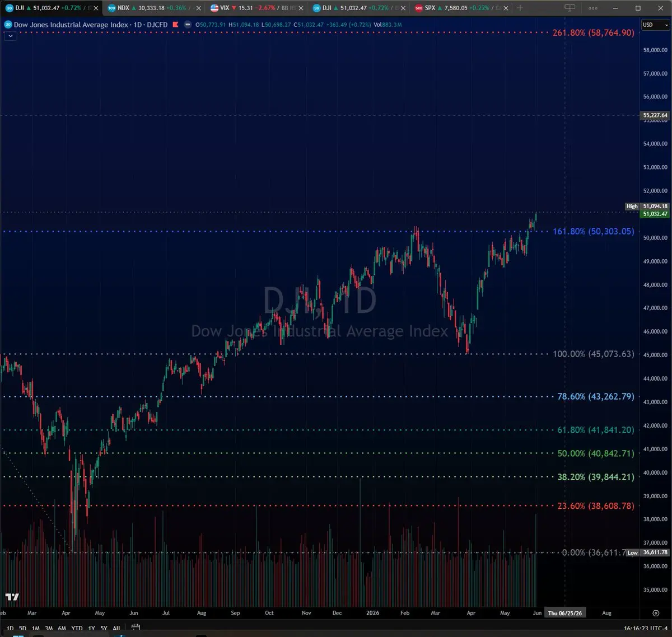This screenshot has width=672, height=637.
Task: Select the SPX 7,580.05 tab
Action: (x=461, y=8)
